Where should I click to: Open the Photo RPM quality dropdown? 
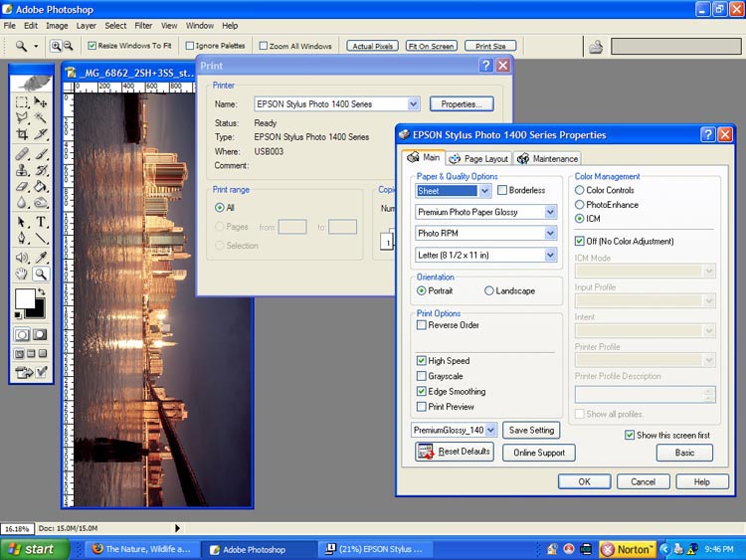click(550, 233)
